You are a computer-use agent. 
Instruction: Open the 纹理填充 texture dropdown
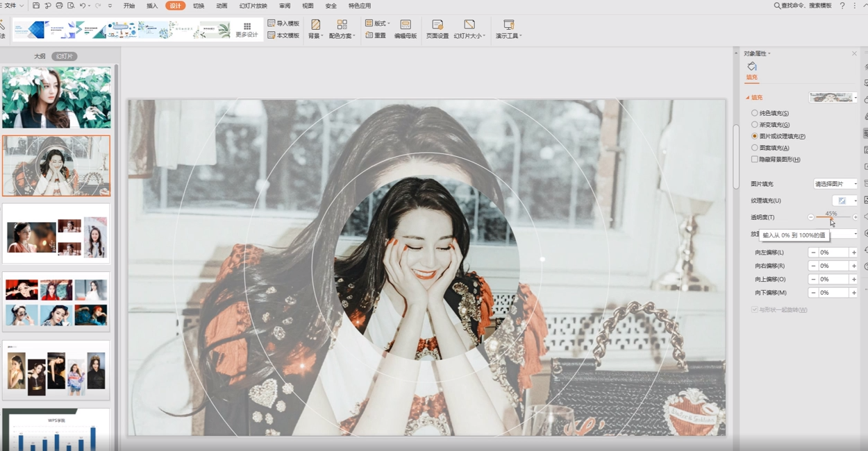tap(845, 201)
